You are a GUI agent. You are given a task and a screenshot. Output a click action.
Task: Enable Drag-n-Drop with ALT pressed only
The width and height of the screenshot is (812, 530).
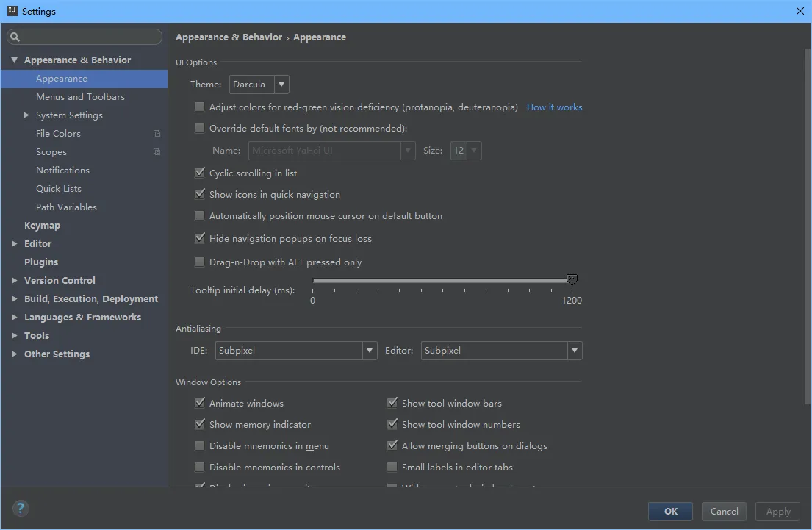[x=199, y=262]
